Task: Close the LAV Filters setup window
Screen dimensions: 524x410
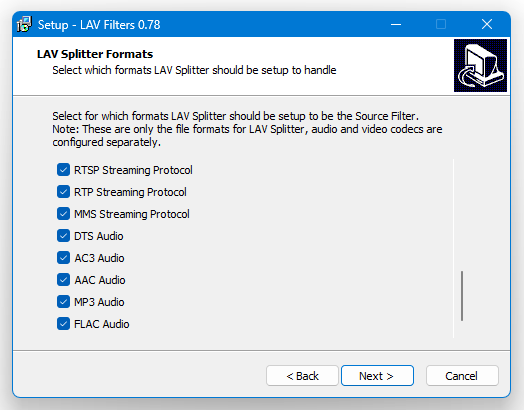Action: click(487, 24)
